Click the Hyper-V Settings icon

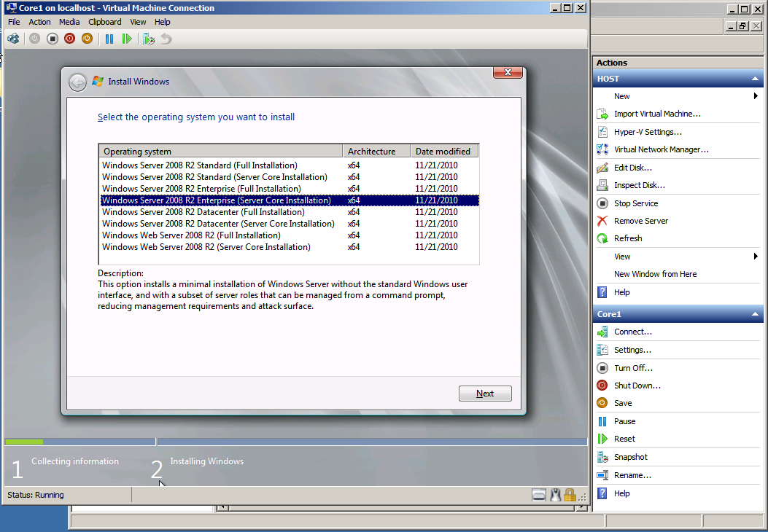click(x=602, y=132)
